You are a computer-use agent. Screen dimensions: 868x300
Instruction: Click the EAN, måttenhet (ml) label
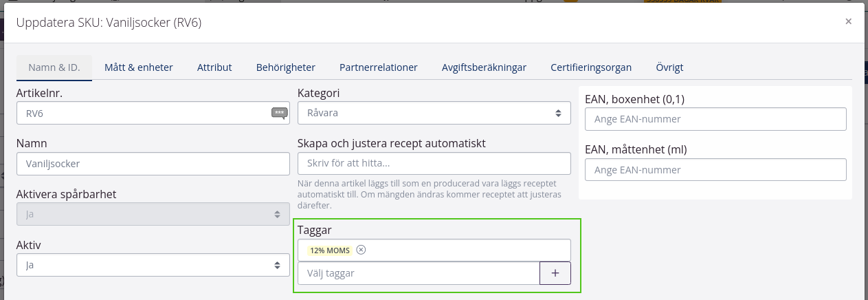636,149
